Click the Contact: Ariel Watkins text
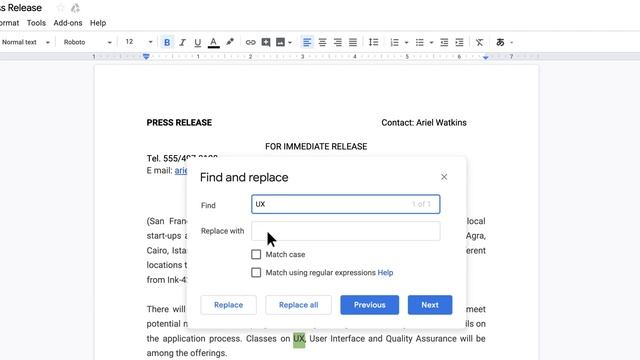640x360 pixels. pyautogui.click(x=424, y=122)
